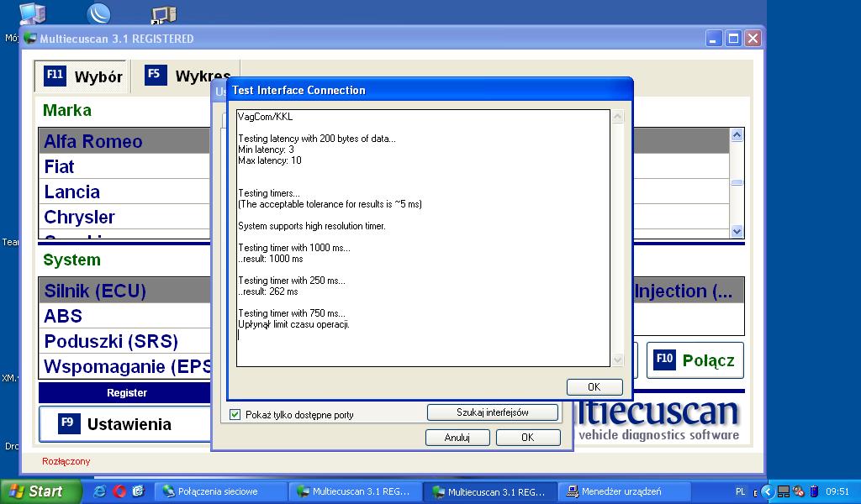Click OK button next to Anuluj
This screenshot has height=504, width=861.
point(528,437)
